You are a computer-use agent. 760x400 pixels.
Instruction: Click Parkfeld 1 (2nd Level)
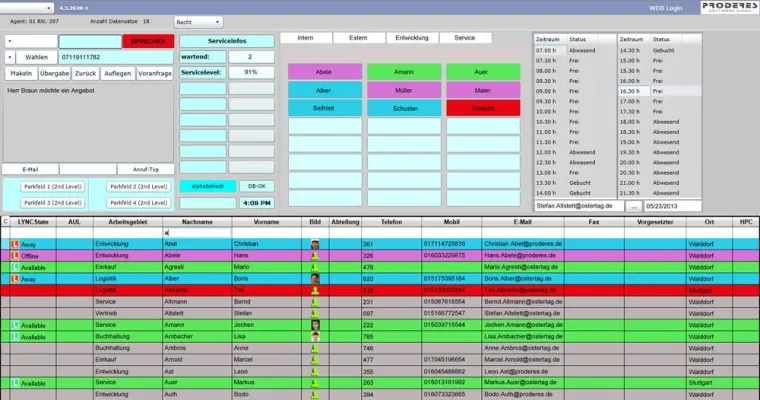(x=53, y=187)
